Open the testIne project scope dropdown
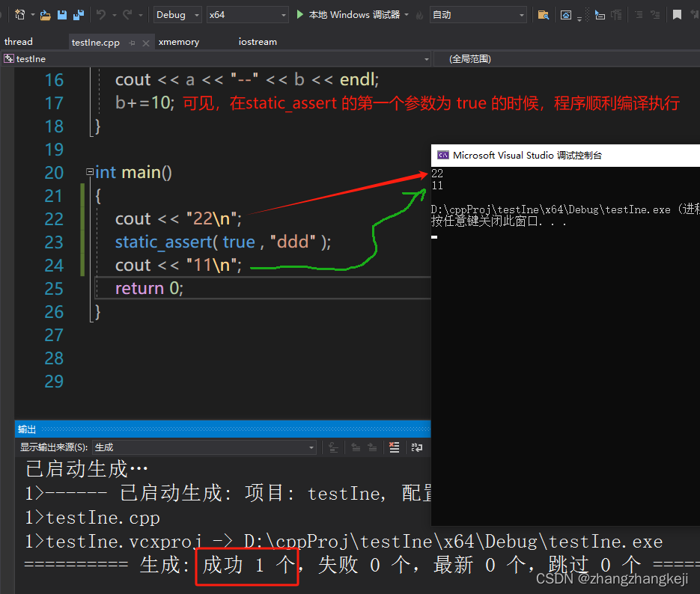 point(216,59)
